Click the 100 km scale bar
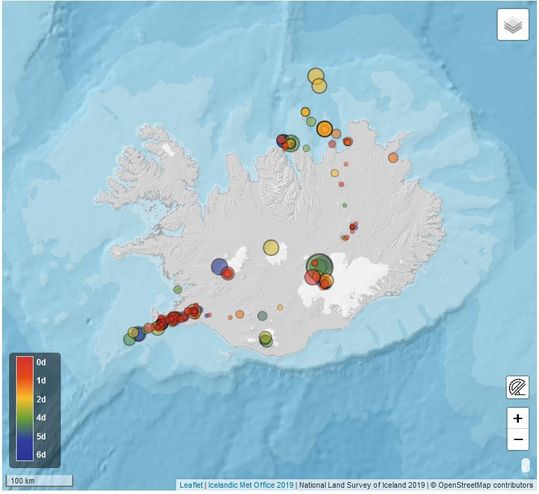 coord(40,480)
